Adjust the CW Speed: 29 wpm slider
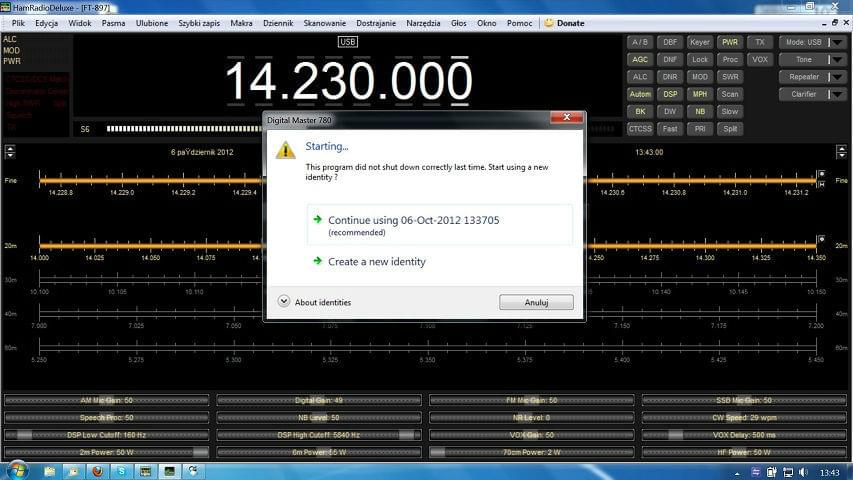 click(x=744, y=418)
